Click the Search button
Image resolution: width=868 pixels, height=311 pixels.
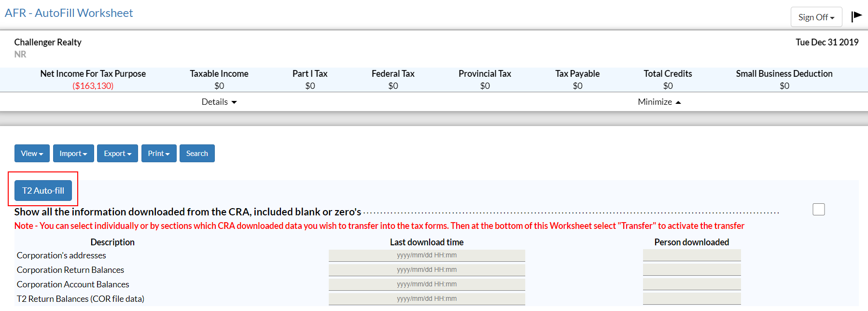point(197,154)
